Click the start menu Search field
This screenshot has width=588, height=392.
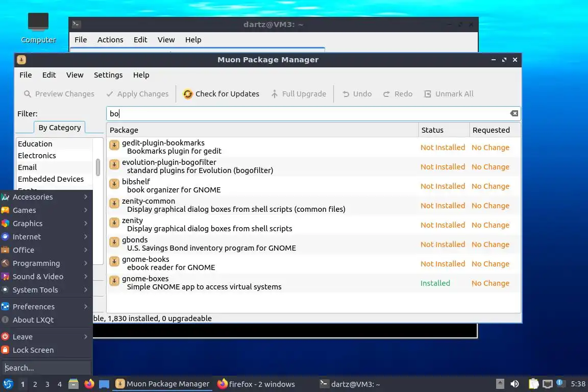(46, 368)
